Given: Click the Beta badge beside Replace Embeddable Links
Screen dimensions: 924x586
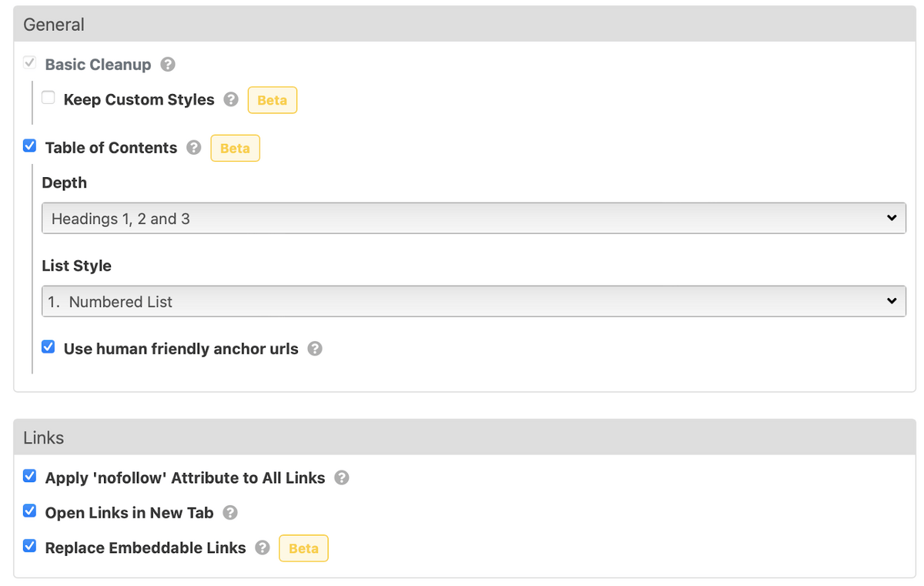Looking at the screenshot, I should pyautogui.click(x=303, y=548).
